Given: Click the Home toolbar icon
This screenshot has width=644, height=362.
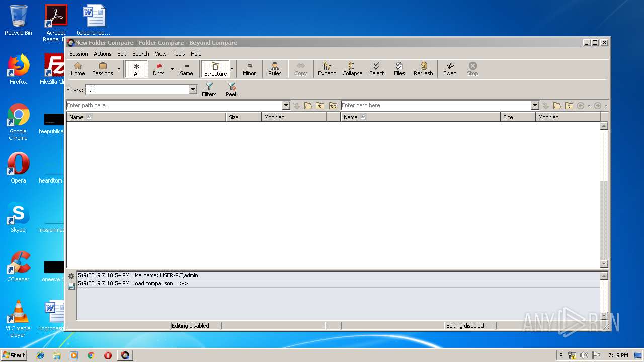Looking at the screenshot, I should click(x=77, y=69).
